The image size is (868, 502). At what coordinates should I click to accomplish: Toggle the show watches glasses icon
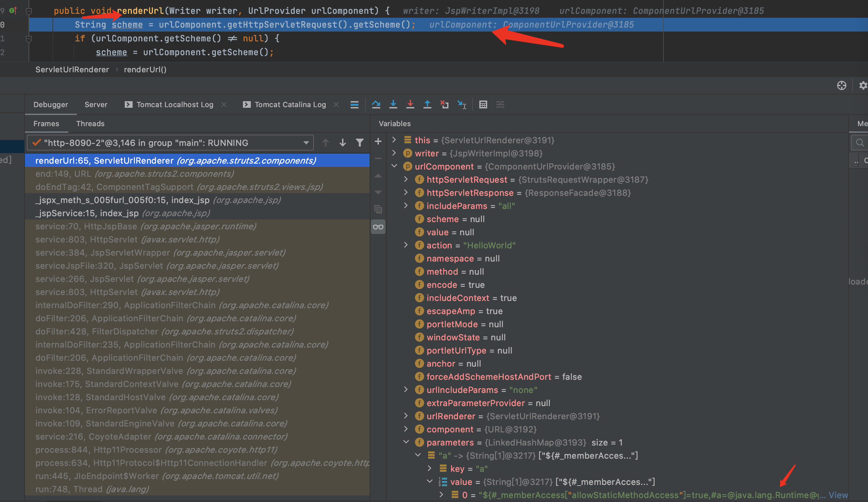click(378, 227)
